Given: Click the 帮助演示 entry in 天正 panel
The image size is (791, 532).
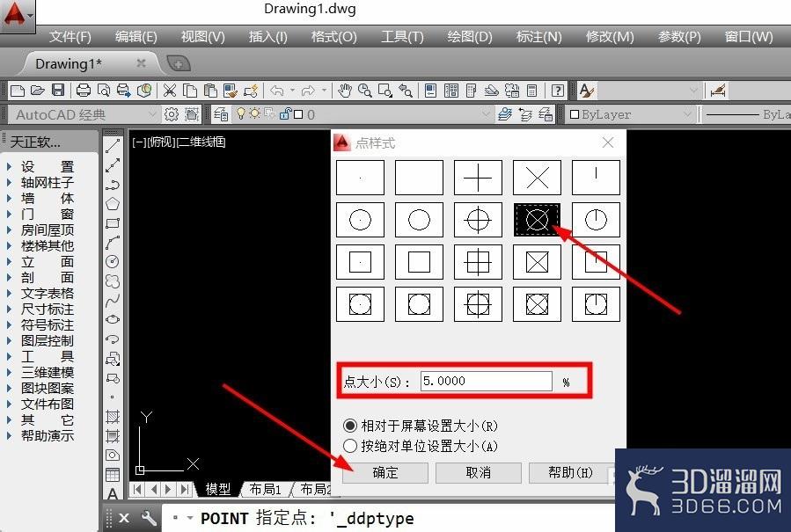Looking at the screenshot, I should click(47, 435).
